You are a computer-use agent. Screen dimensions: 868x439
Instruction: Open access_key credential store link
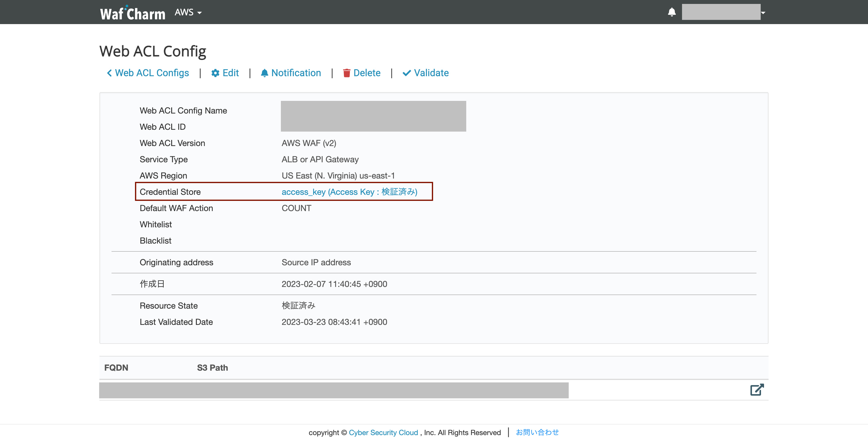pyautogui.click(x=349, y=192)
